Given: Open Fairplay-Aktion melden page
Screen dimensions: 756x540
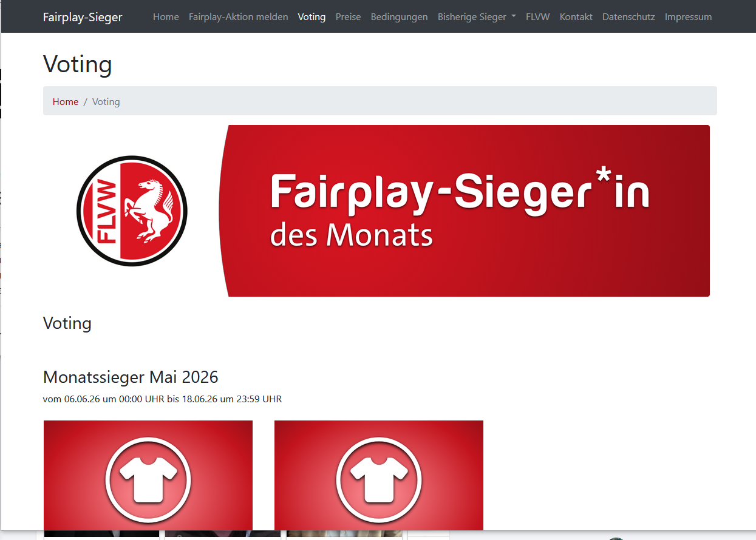Looking at the screenshot, I should point(238,17).
